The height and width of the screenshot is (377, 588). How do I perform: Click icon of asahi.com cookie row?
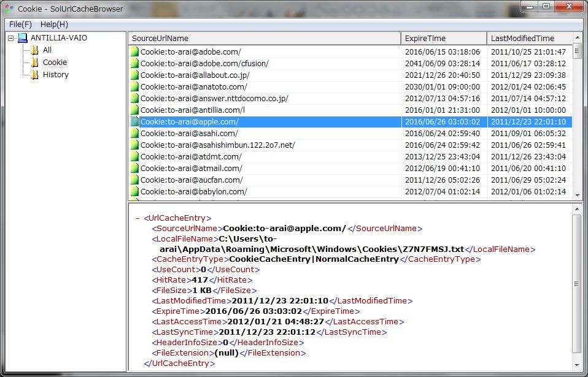click(134, 133)
